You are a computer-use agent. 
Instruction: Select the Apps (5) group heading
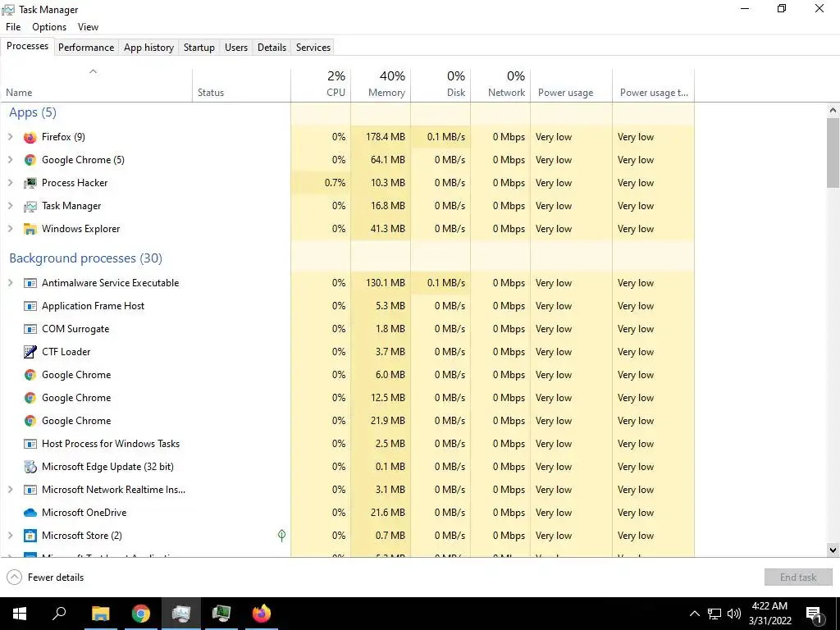pyautogui.click(x=33, y=112)
